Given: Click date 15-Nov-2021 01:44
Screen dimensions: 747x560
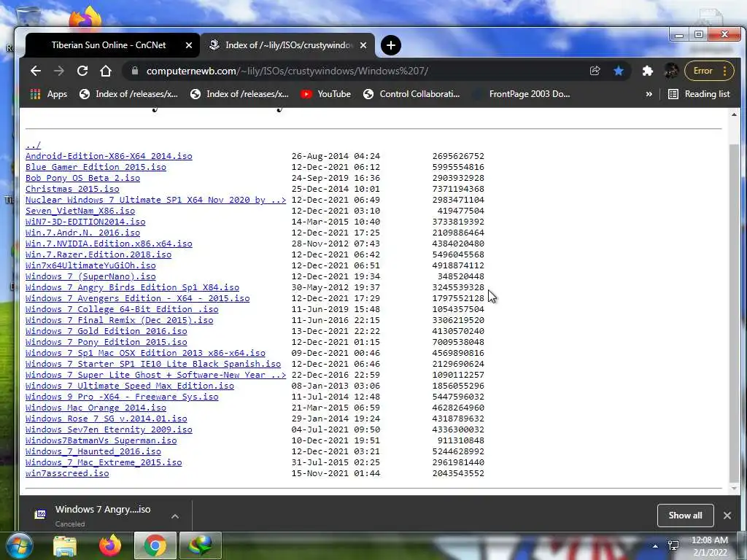Looking at the screenshot, I should [336, 474].
